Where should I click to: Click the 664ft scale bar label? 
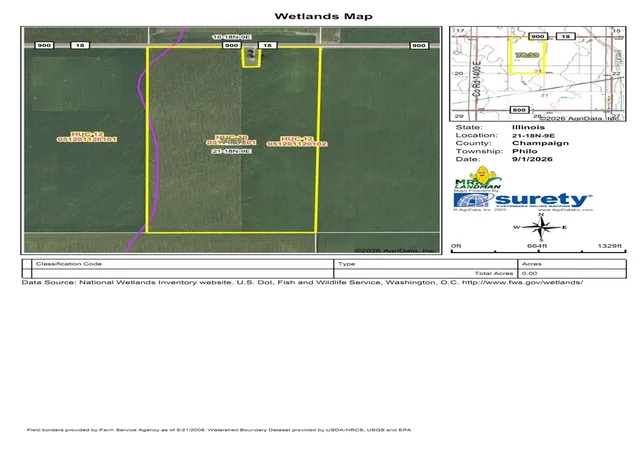tap(537, 246)
